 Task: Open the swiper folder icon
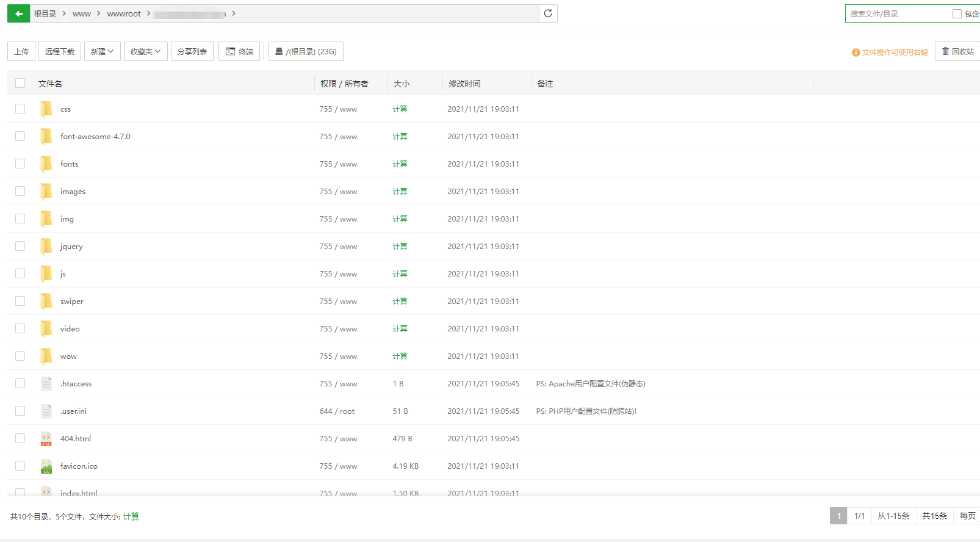pos(46,301)
